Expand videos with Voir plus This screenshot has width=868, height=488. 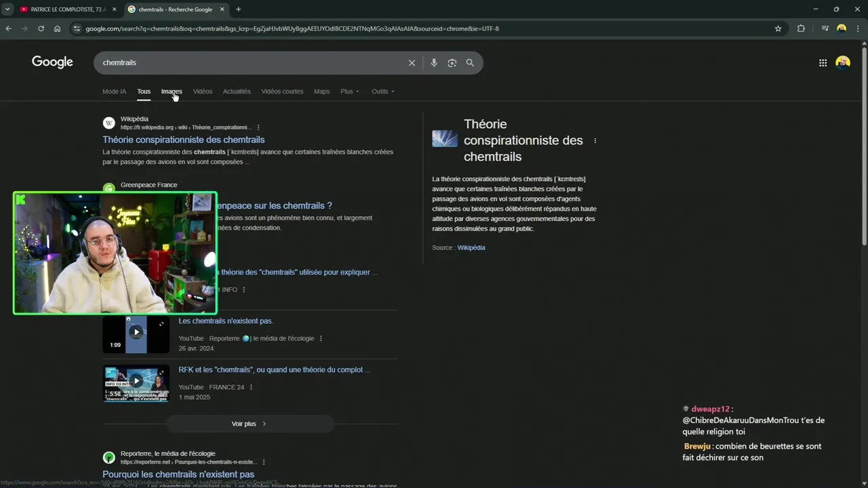click(250, 424)
